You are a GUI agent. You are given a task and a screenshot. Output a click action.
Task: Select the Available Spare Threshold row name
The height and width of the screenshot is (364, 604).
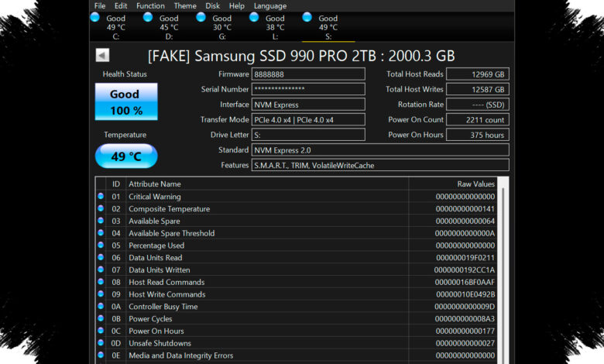(171, 233)
